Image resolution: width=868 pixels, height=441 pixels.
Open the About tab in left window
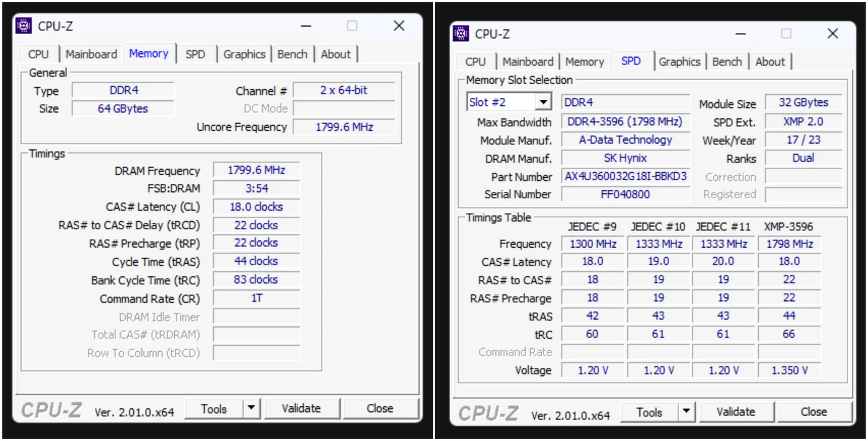[x=336, y=54]
